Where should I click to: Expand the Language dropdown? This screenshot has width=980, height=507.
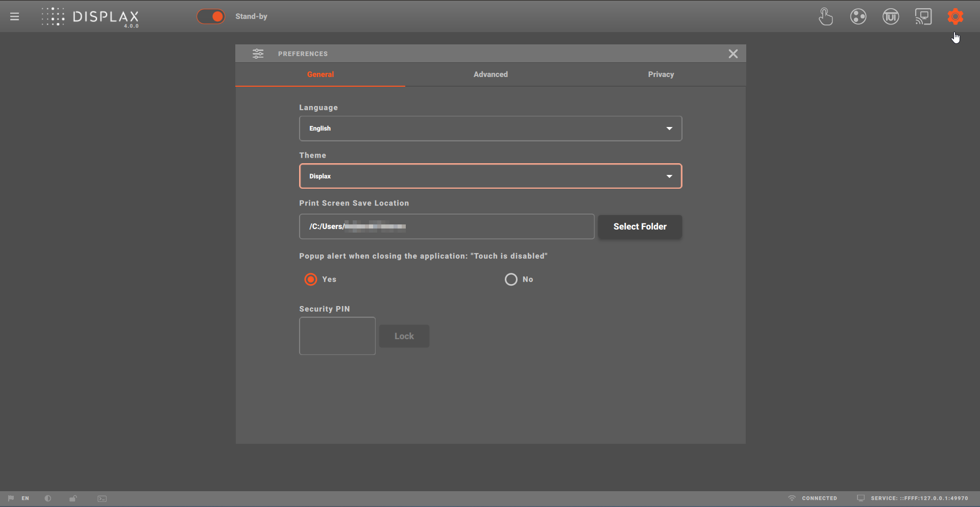pos(490,129)
